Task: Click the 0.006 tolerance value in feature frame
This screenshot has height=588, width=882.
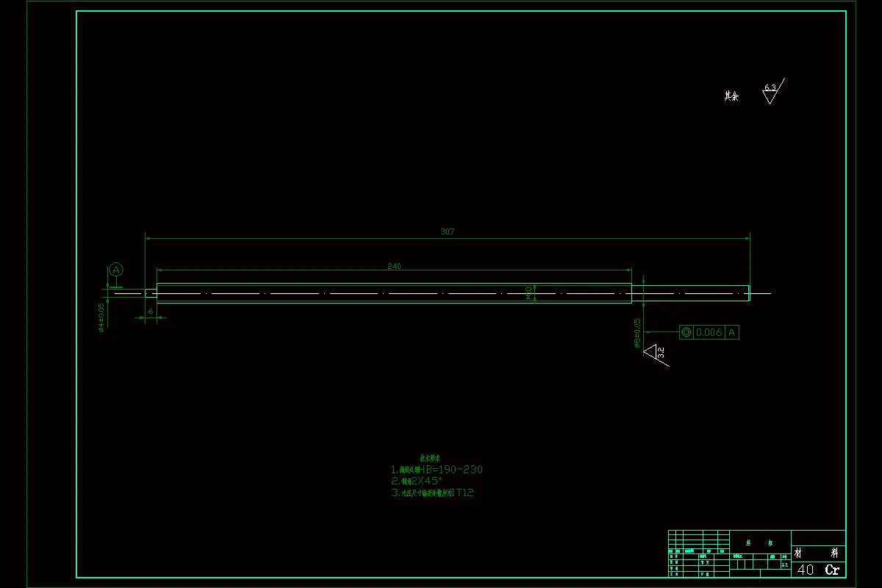Action: click(709, 332)
